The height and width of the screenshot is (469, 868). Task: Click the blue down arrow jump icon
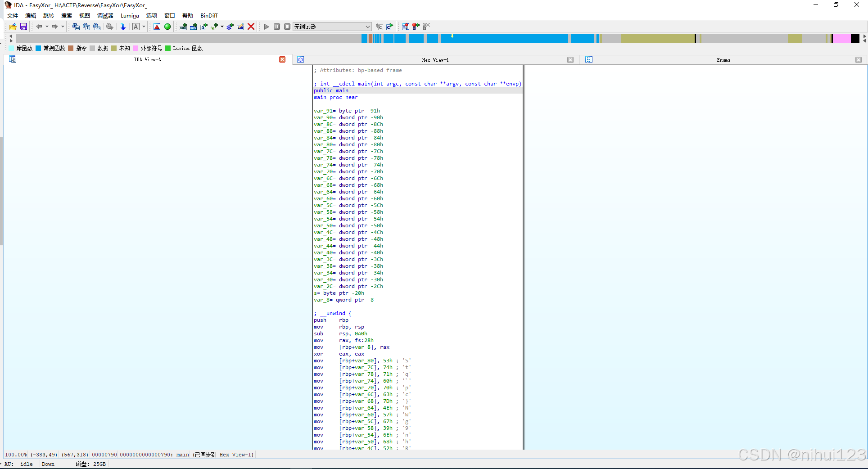point(123,27)
